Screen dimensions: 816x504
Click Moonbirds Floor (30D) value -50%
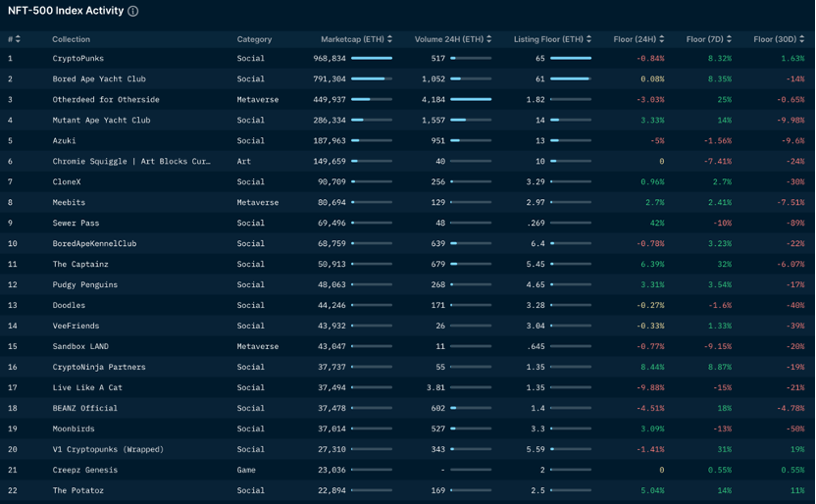pyautogui.click(x=795, y=428)
